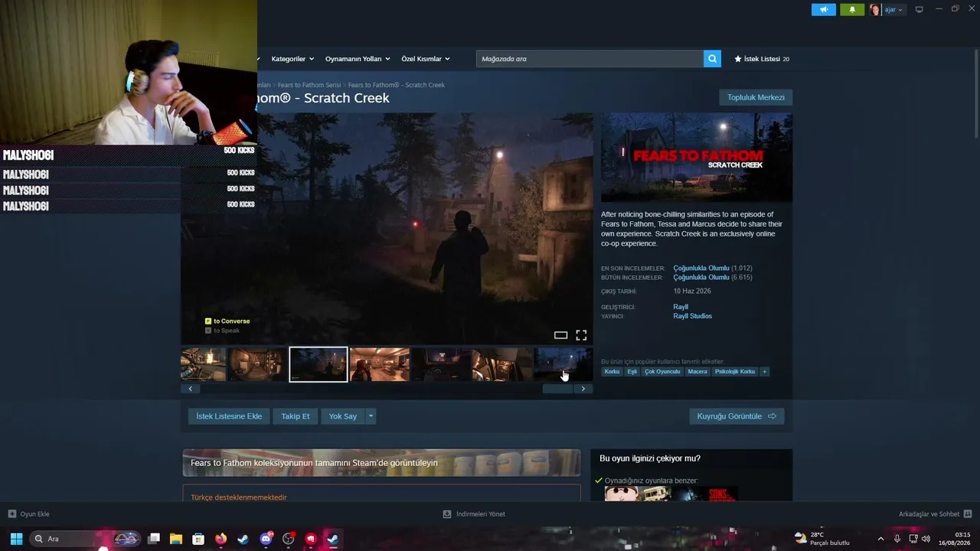Image resolution: width=980 pixels, height=551 pixels.
Task: Click the Windows taskbar Ara search box
Action: [x=86, y=539]
